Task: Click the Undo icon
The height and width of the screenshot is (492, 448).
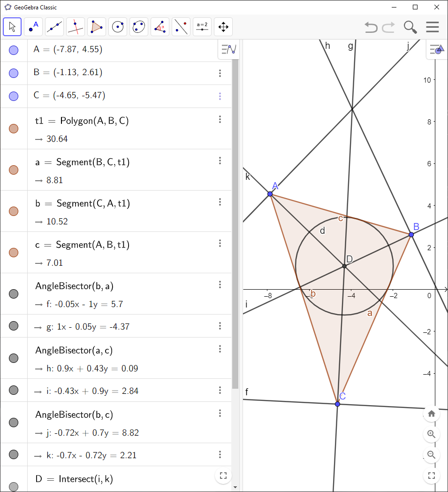Action: 371,27
